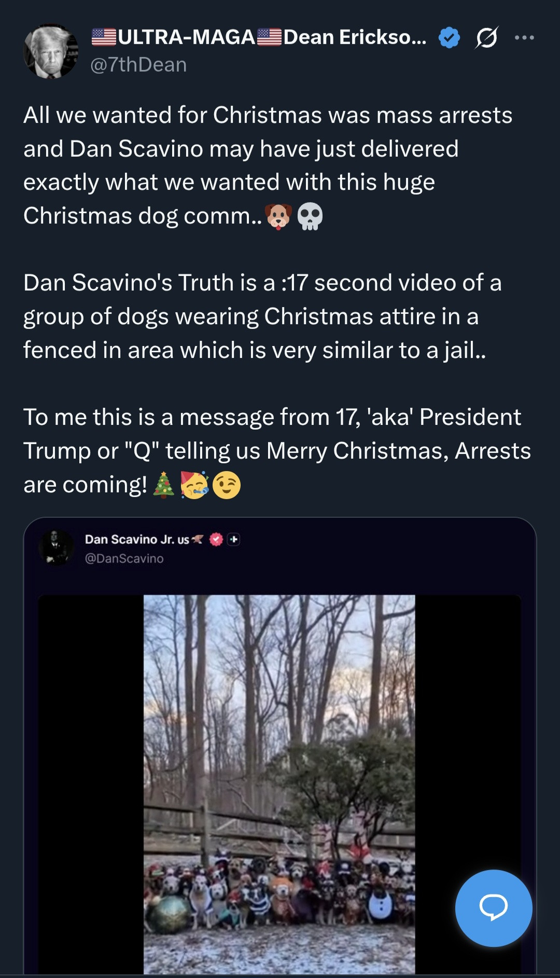Click the red verified badge beside Dan Scavino
This screenshot has width=560, height=978.
216,540
